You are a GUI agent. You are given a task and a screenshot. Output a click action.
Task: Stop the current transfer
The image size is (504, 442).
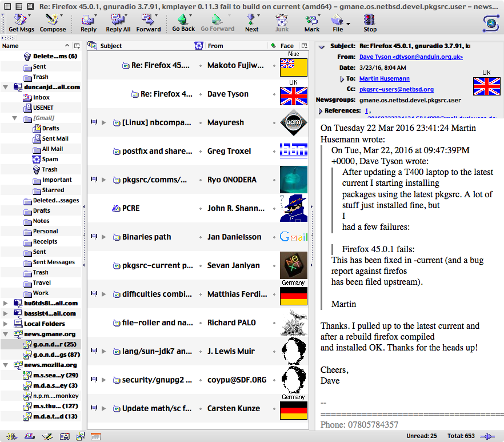(370, 22)
